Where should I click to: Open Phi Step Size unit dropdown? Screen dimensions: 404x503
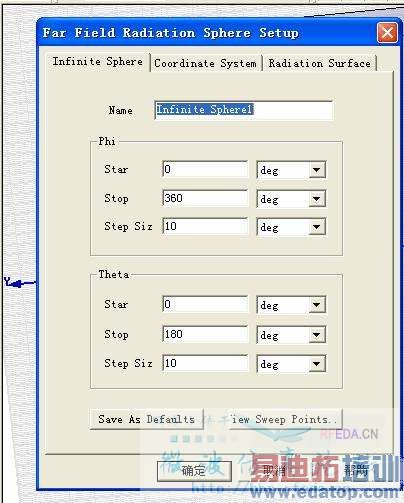click(x=291, y=227)
